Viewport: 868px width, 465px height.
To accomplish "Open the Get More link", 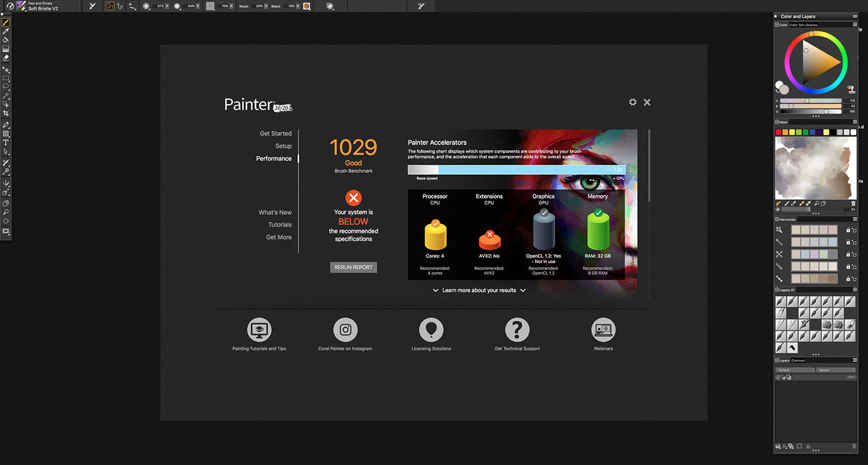I will click(279, 237).
